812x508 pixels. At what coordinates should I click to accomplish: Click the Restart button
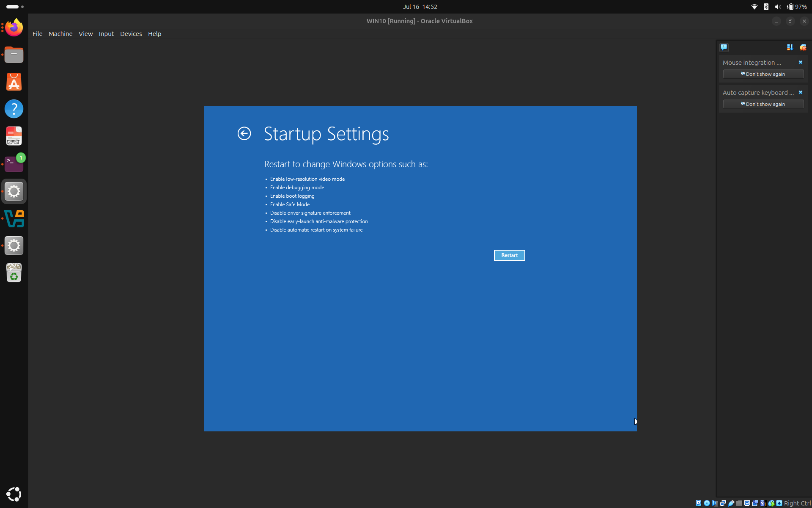click(509, 255)
